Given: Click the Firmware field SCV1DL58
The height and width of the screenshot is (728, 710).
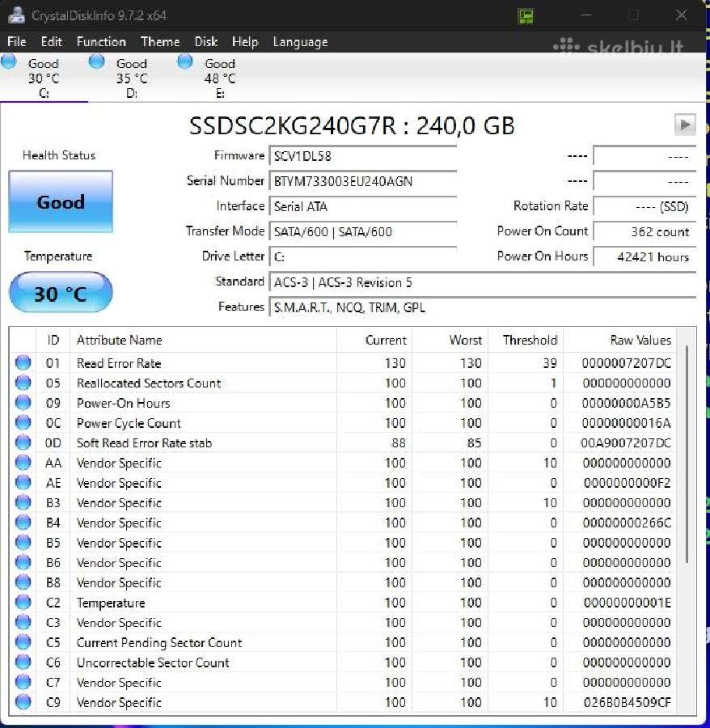Looking at the screenshot, I should point(363,156).
